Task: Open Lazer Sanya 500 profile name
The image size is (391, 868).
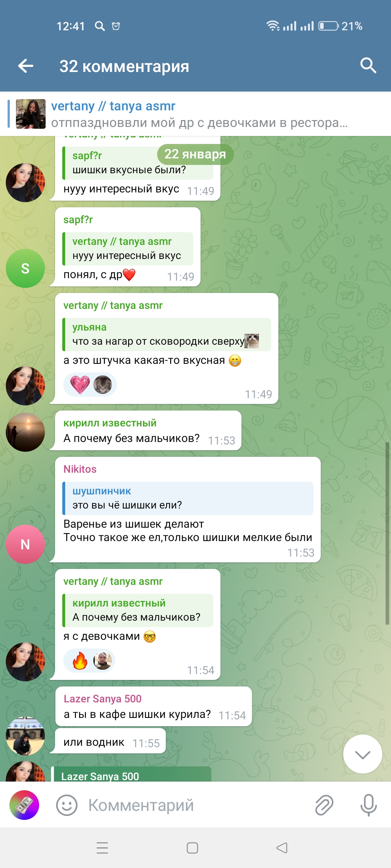Action: pyautogui.click(x=102, y=699)
